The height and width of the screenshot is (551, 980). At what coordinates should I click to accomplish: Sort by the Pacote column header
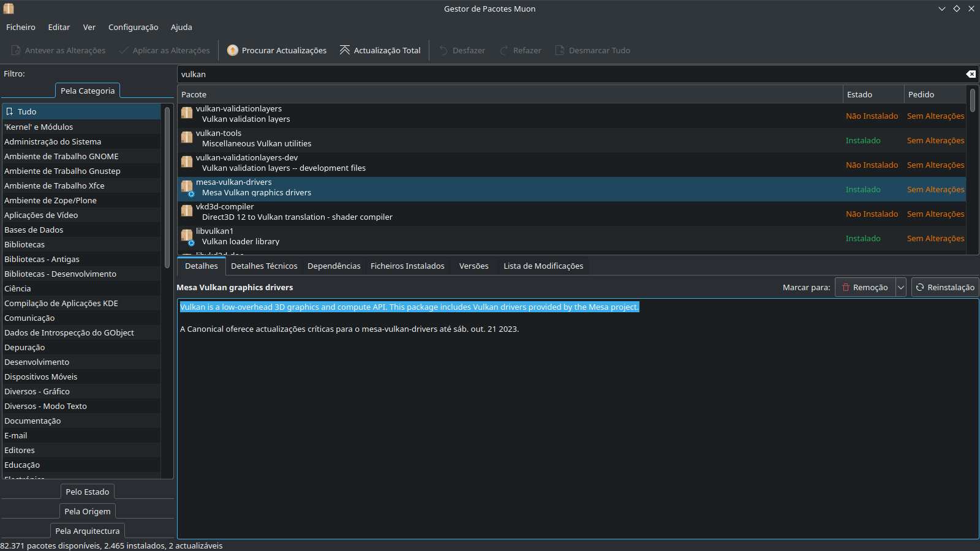[x=510, y=94]
